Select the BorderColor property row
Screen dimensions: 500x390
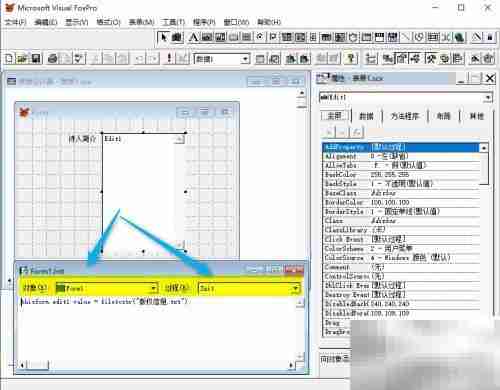pyautogui.click(x=402, y=202)
